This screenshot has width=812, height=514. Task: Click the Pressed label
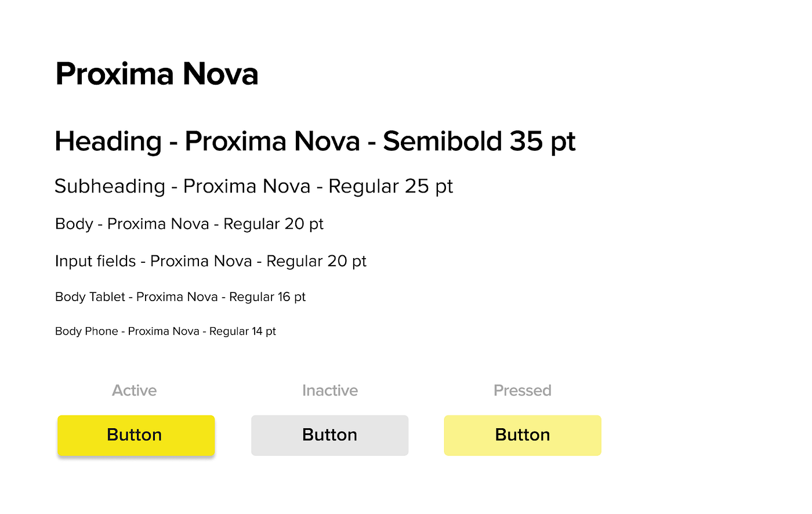[x=523, y=390]
